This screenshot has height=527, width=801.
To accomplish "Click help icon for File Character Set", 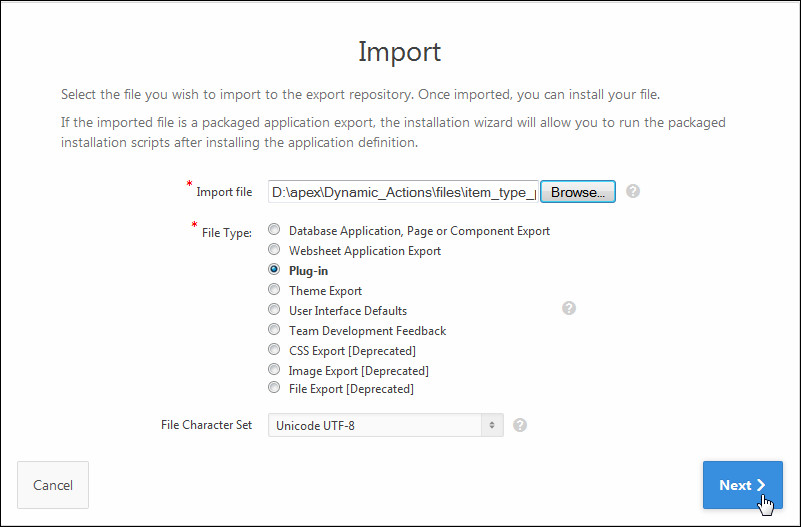I will coord(520,425).
